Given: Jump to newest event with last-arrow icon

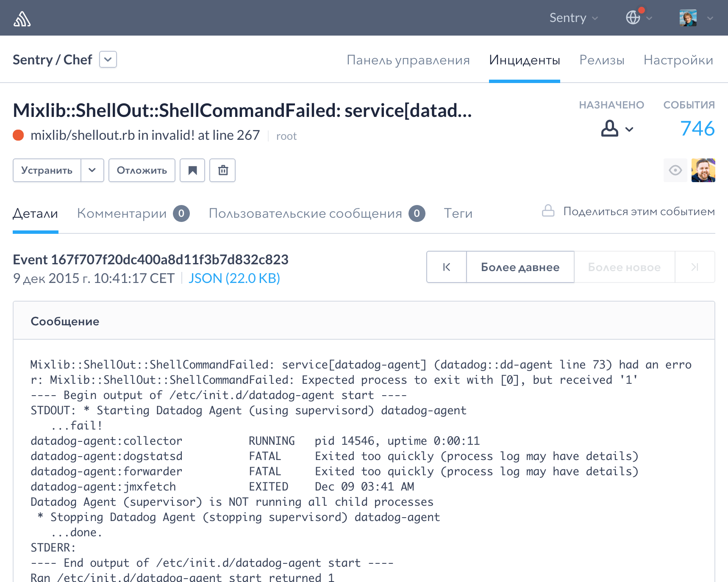Looking at the screenshot, I should (x=695, y=267).
